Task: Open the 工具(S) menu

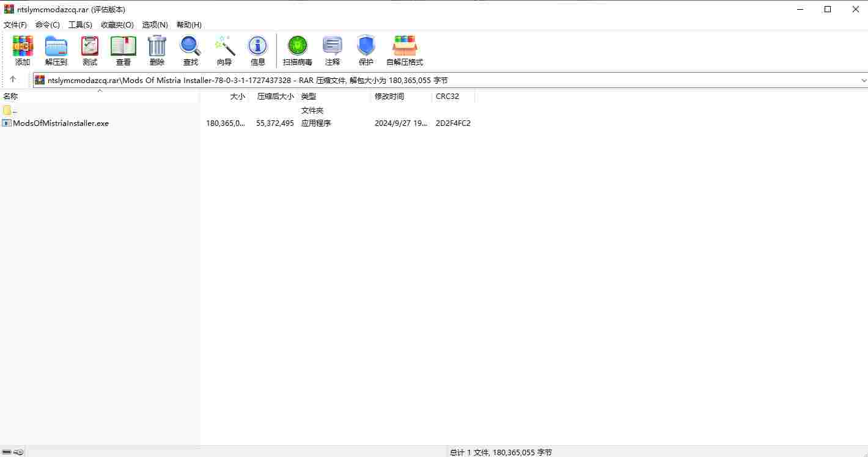Action: pyautogui.click(x=80, y=24)
